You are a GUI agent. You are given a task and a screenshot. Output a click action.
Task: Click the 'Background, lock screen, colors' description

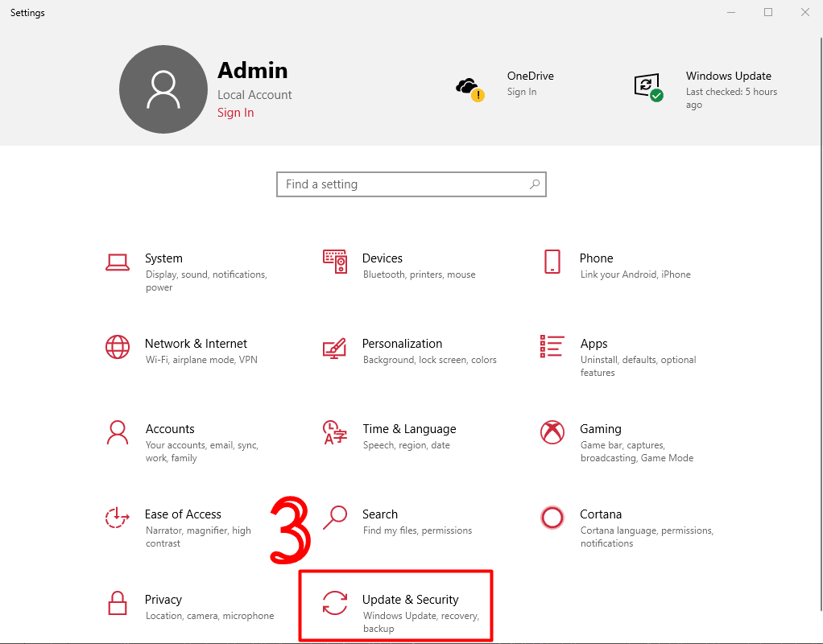[429, 360]
